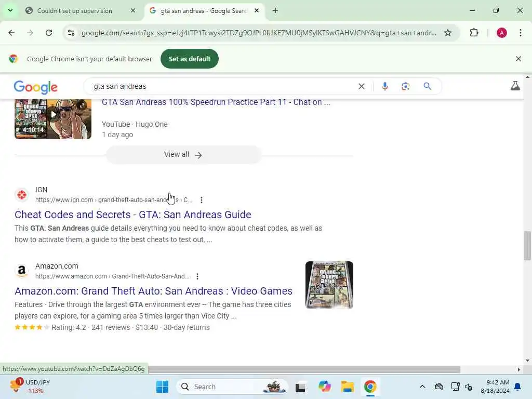The height and width of the screenshot is (399, 532).
Task: Click View all videos button
Action: coord(183,155)
